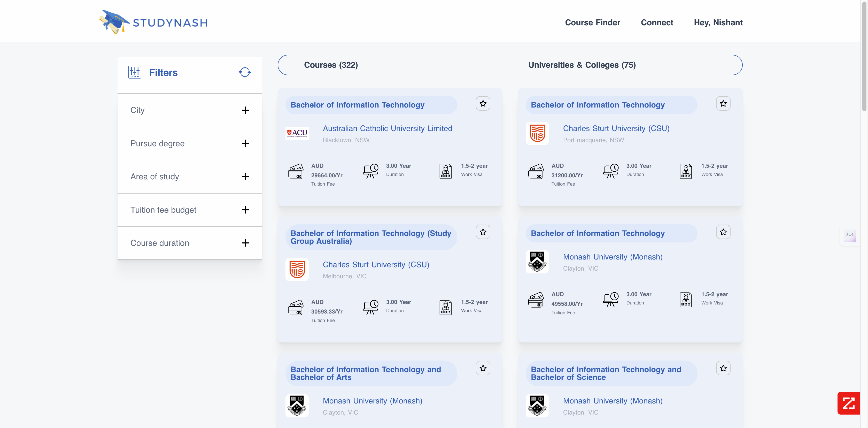The image size is (868, 428).
Task: Expand the Course duration filter
Action: [x=190, y=243]
